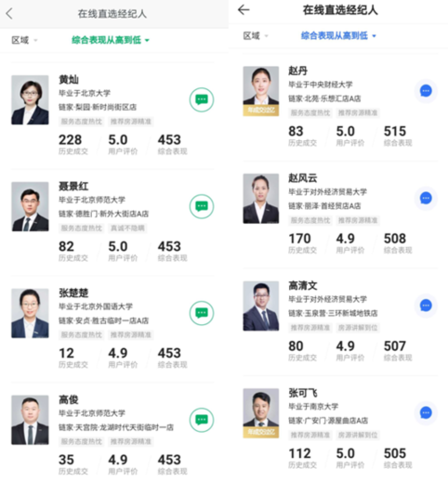Open the blue 综合表现从高到低 sort dropdown
448x482 pixels.
coord(338,36)
